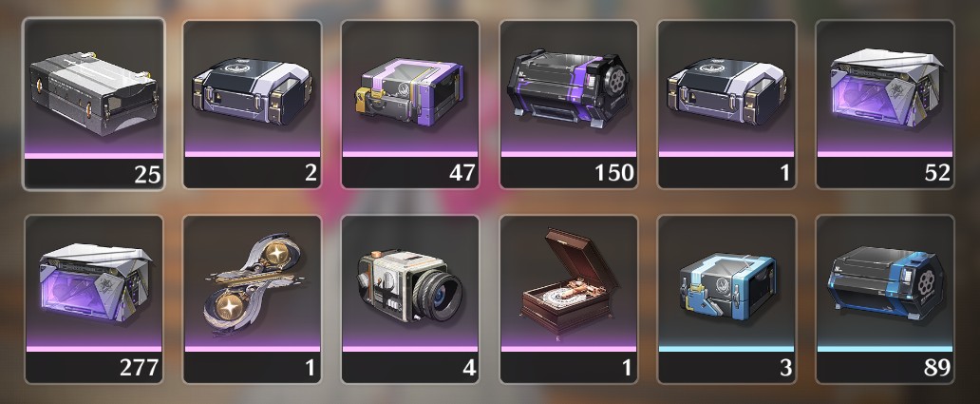Open the wooden music box item
The width and height of the screenshot is (980, 404).
(x=569, y=299)
